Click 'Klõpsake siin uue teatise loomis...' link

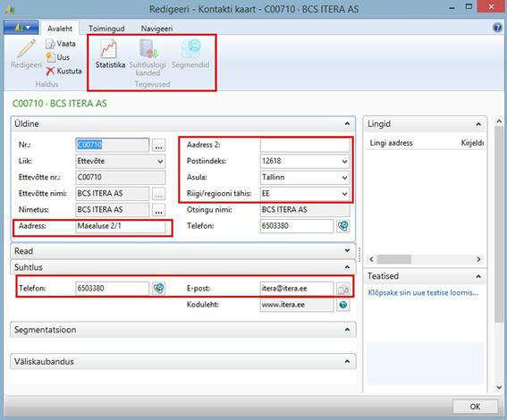[423, 293]
